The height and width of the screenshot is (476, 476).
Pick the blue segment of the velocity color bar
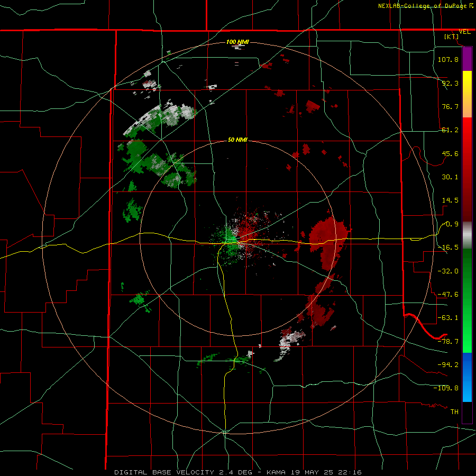467,377
